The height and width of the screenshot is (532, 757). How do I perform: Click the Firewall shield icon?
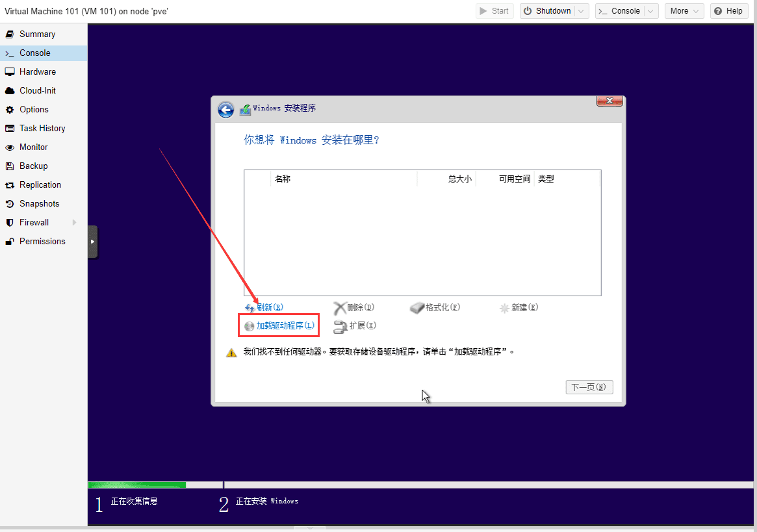10,223
